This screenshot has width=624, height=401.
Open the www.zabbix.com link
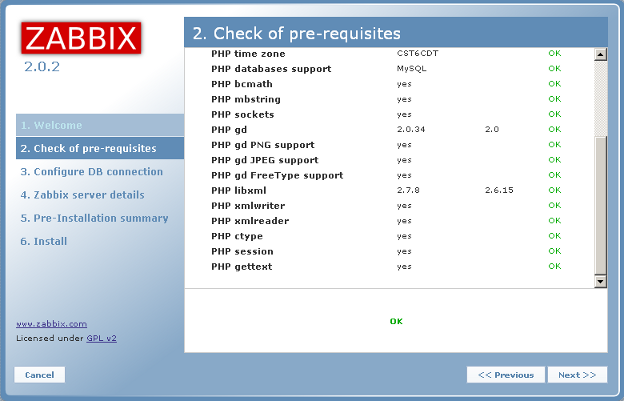point(51,324)
